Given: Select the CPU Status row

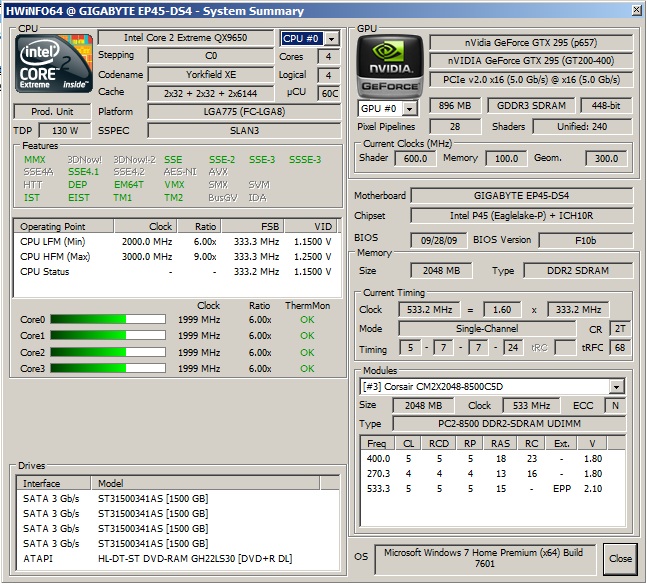Looking at the screenshot, I should [176, 272].
